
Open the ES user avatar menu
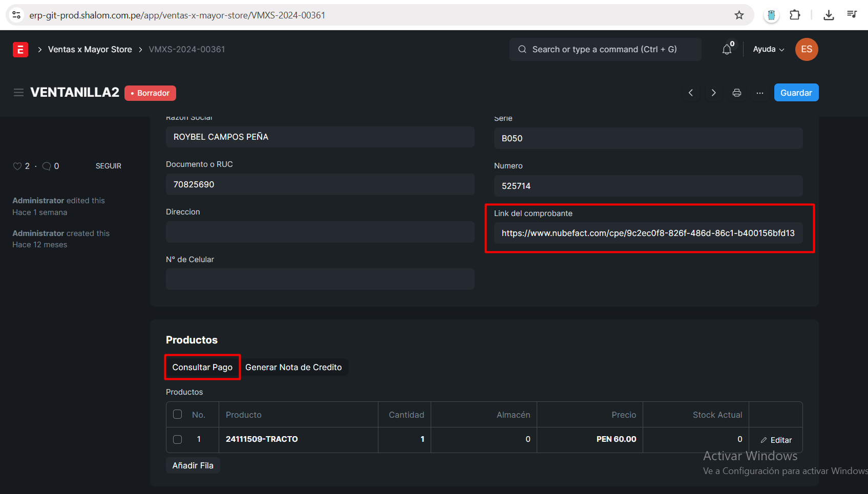point(806,50)
